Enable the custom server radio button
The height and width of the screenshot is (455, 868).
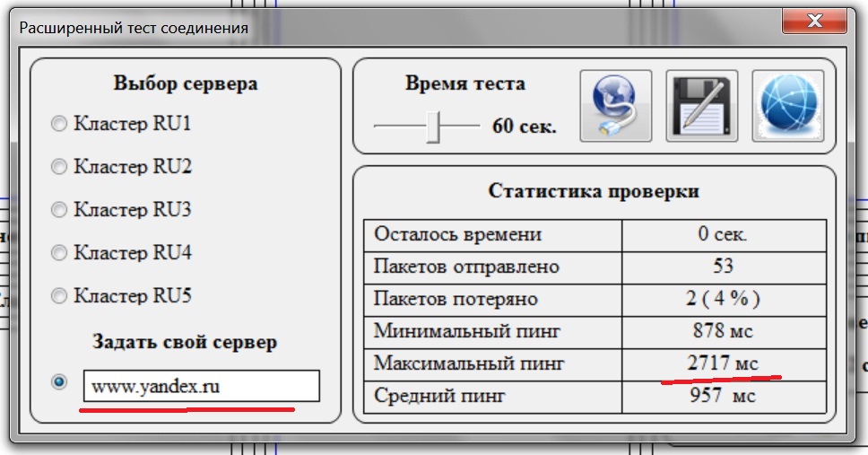59,382
